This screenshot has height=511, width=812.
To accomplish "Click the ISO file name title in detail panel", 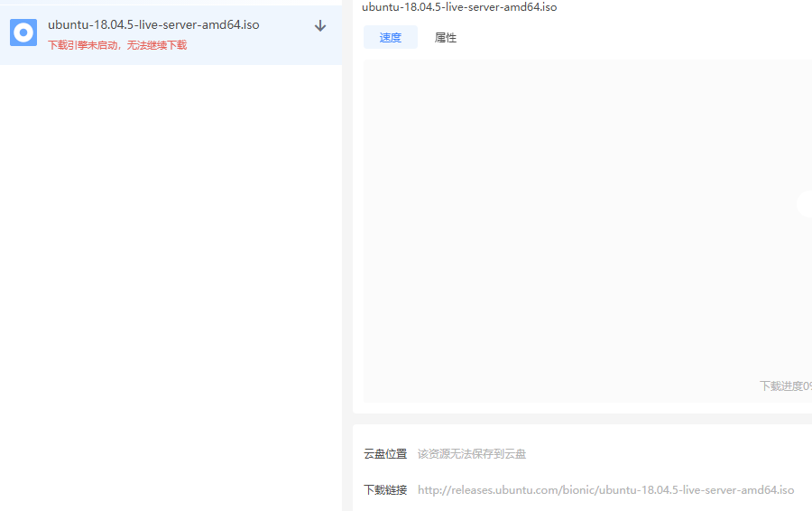I will tap(459, 7).
